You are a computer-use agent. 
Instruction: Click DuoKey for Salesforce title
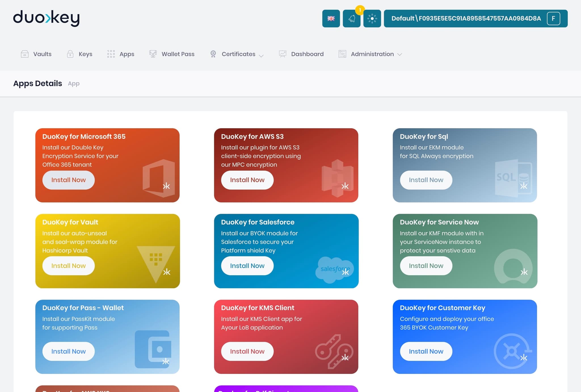(258, 222)
